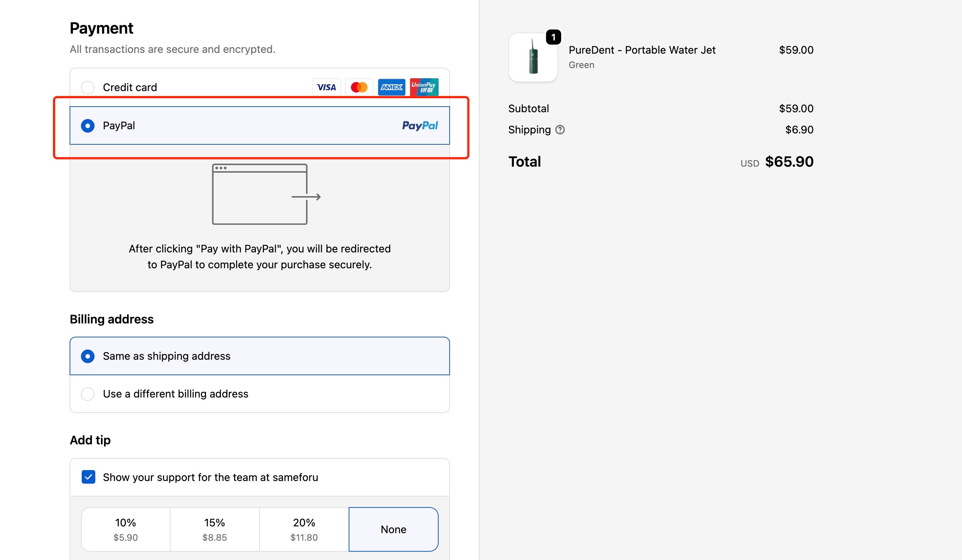Uncheck Show your support tip checkbox
The image size is (962, 560).
tap(88, 477)
